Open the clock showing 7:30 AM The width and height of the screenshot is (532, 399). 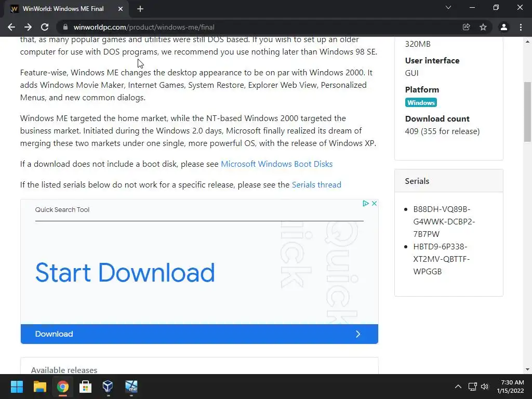coord(510,387)
